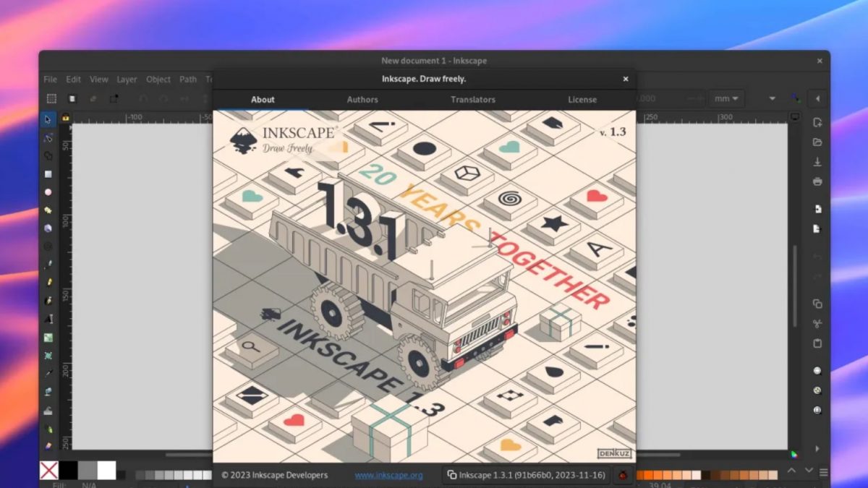
Task: Click Select All in All Layers icon
Action: tap(72, 98)
